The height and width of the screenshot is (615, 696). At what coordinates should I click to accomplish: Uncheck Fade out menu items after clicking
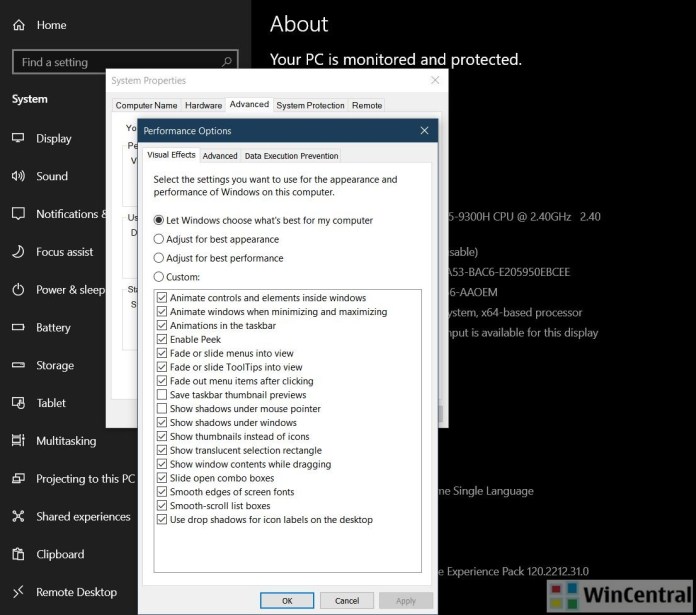coord(162,381)
